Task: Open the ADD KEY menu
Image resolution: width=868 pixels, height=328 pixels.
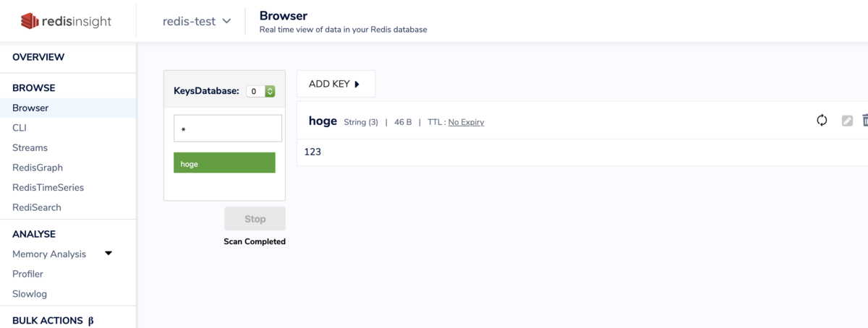Action: point(336,84)
